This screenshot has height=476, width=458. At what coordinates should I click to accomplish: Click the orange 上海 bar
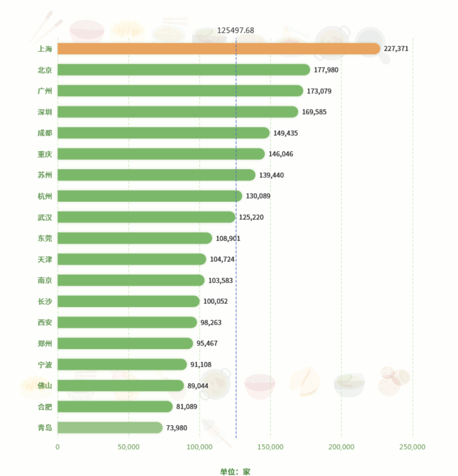pyautogui.click(x=219, y=49)
